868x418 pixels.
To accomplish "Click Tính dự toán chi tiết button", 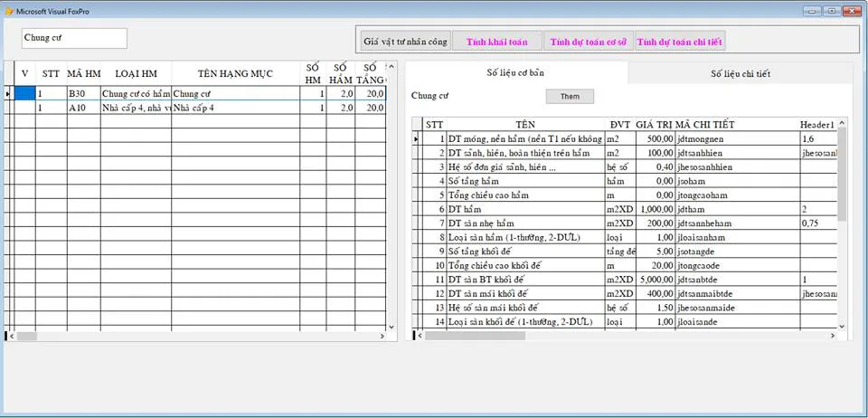I will tap(680, 42).
